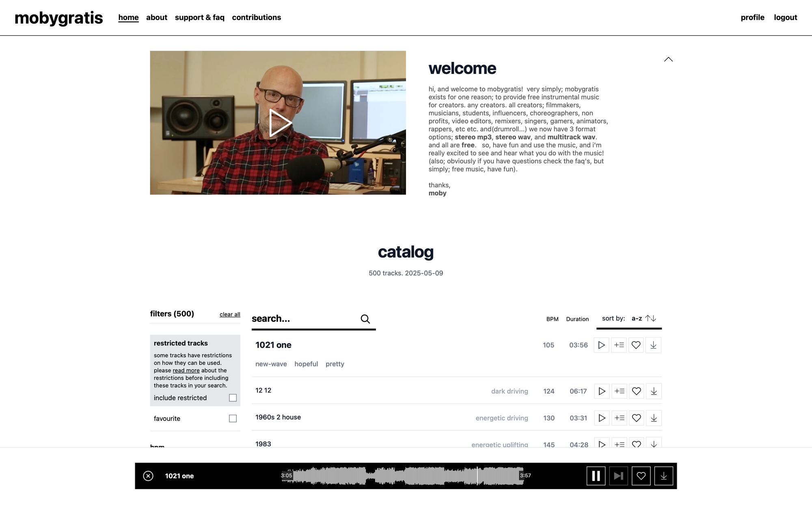Play the track 1960s 2 house
This screenshot has height=507, width=812.
602,418
